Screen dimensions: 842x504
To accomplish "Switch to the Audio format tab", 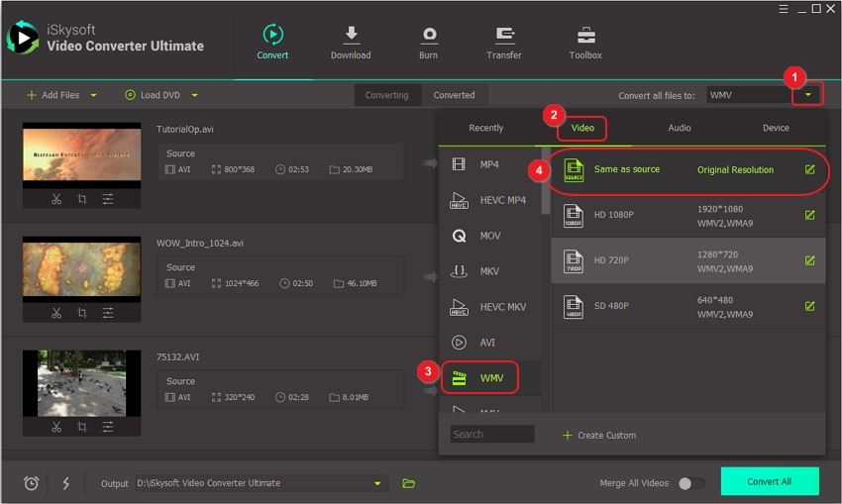I will click(680, 128).
